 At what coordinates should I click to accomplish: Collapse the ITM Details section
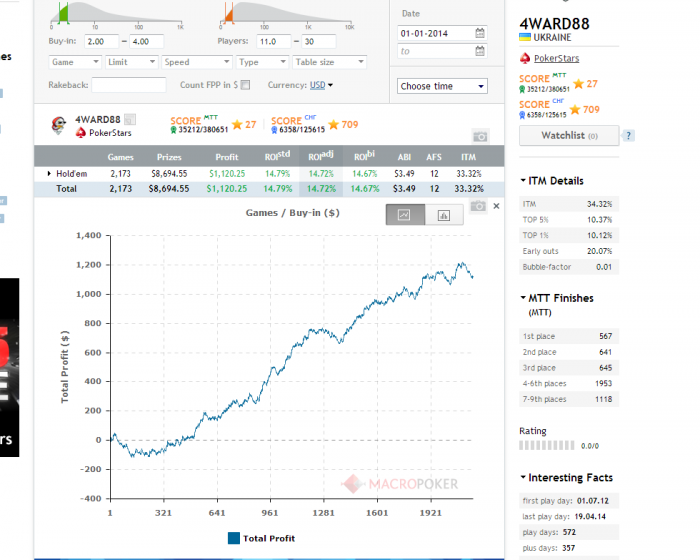[x=523, y=180]
